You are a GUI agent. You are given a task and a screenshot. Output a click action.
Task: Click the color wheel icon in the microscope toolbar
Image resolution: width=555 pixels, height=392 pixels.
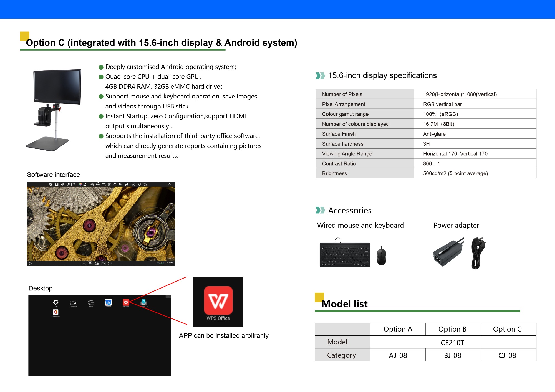(80, 184)
